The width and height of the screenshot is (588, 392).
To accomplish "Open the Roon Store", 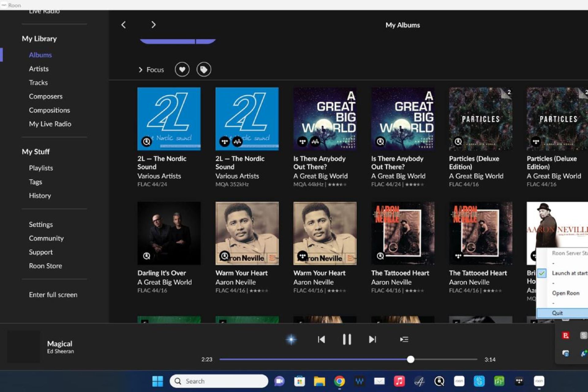I will point(45,266).
